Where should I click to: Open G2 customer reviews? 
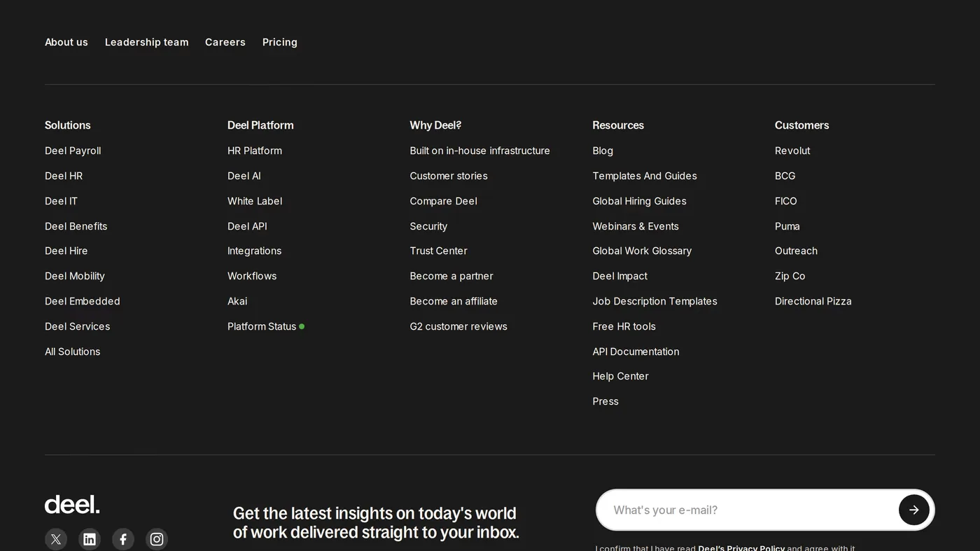pyautogui.click(x=458, y=326)
